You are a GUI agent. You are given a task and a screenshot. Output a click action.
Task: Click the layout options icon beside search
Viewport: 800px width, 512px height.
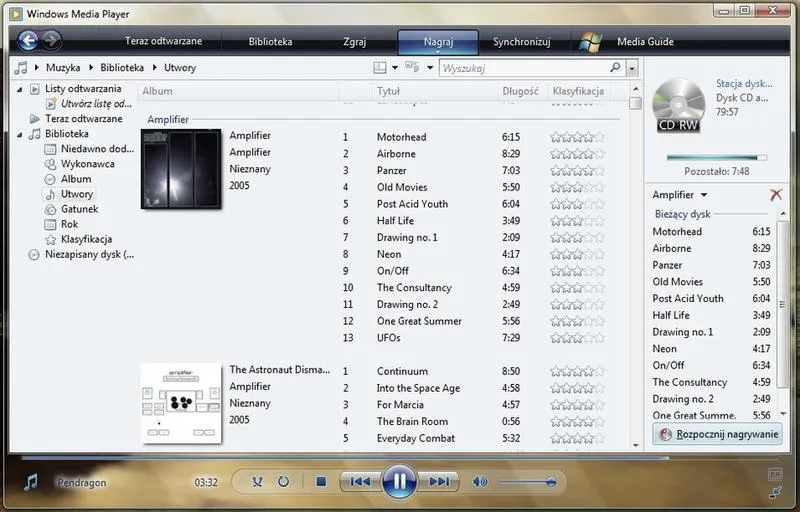coord(380,67)
